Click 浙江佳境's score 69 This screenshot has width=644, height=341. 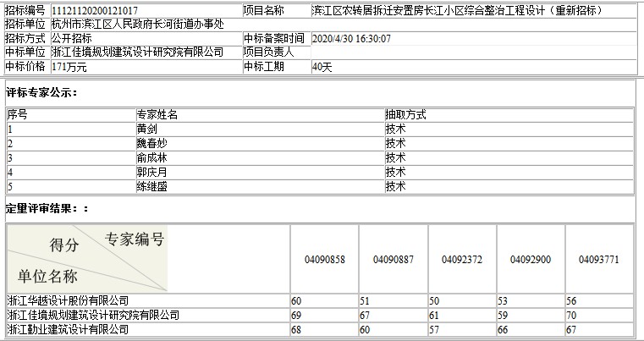tap(296, 316)
